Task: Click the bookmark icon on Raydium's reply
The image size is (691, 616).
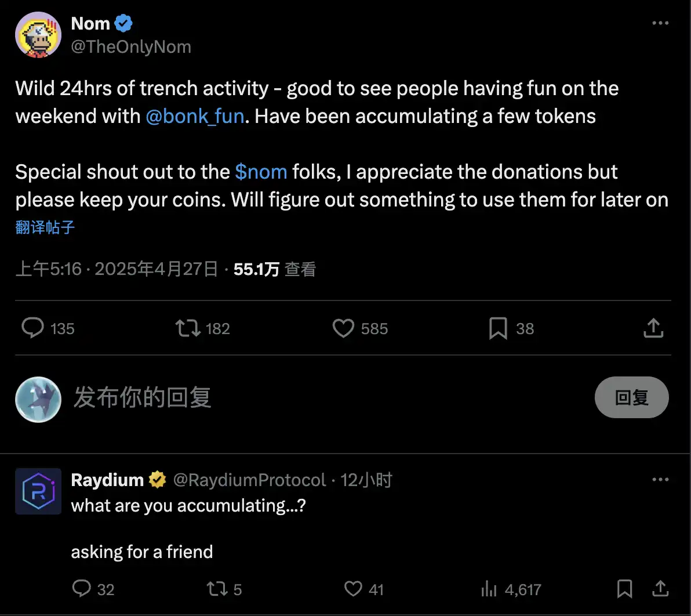Action: (624, 589)
